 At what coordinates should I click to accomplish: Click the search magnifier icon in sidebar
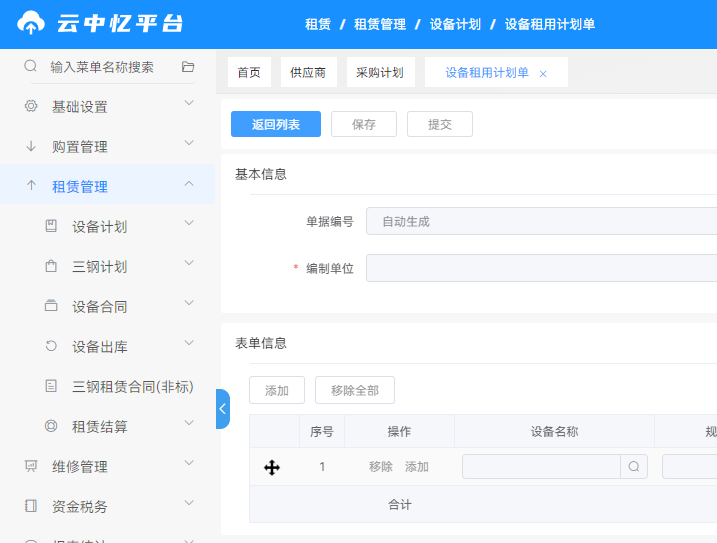click(31, 66)
